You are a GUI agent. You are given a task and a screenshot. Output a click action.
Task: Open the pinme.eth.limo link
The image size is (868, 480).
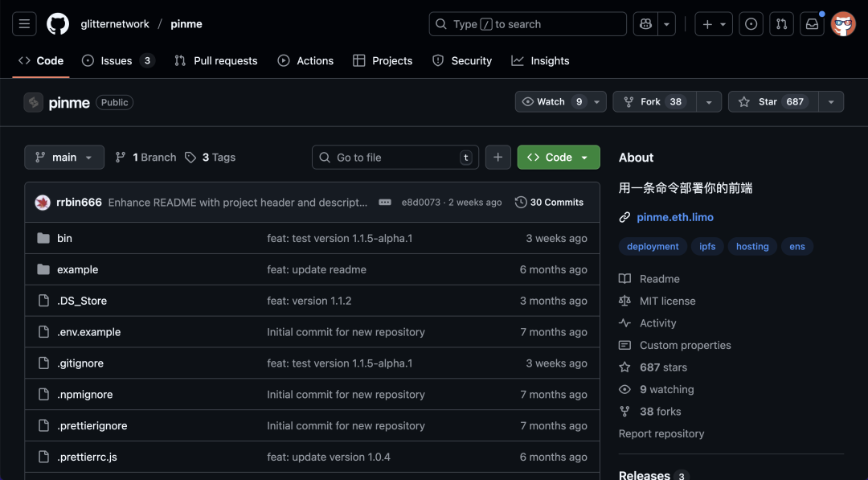tap(675, 216)
